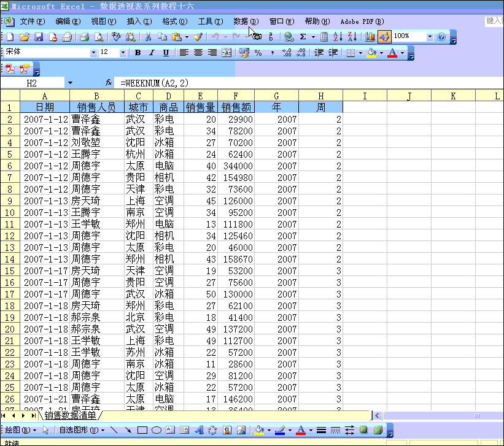504x446 pixels.
Task: Click the 绘图 button on the Drawing toolbar
Action: (x=15, y=431)
